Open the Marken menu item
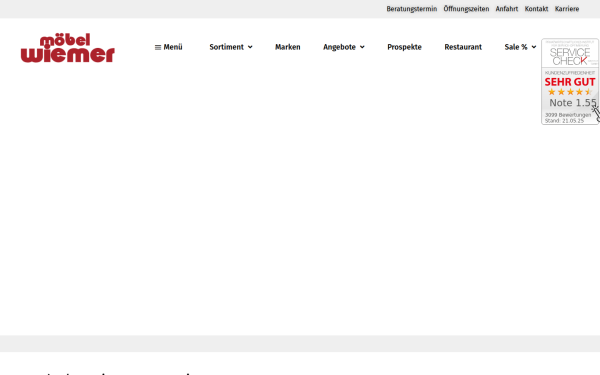The height and width of the screenshot is (375, 600). [x=288, y=47]
